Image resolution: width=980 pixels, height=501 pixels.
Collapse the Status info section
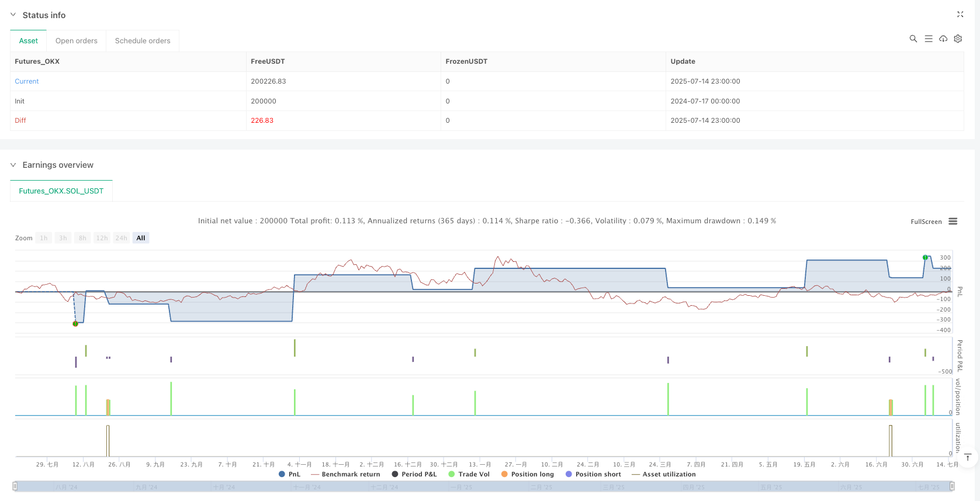point(13,15)
